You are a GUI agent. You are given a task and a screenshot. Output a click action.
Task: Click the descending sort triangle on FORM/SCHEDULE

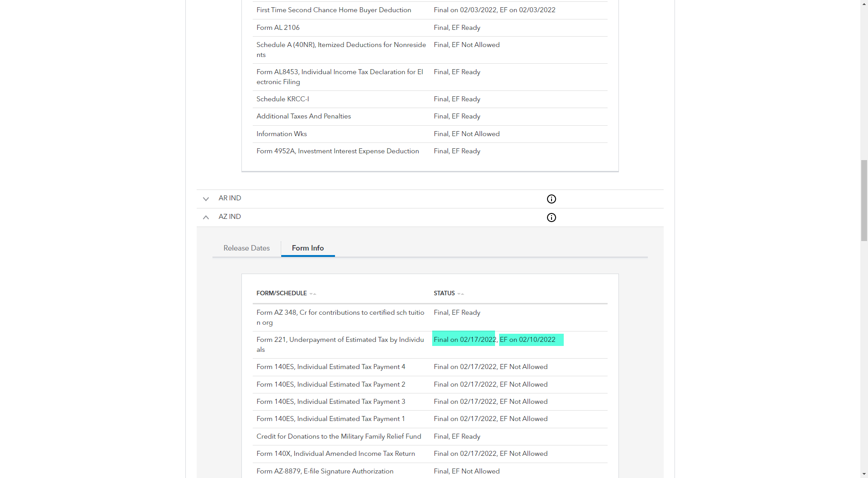coord(311,293)
